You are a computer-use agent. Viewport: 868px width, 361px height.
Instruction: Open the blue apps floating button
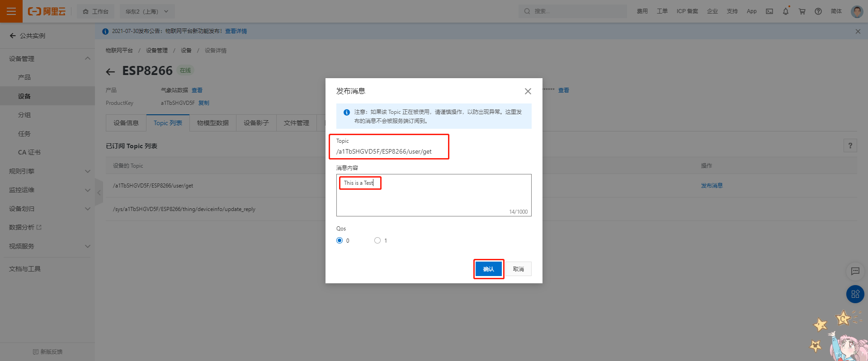[855, 294]
